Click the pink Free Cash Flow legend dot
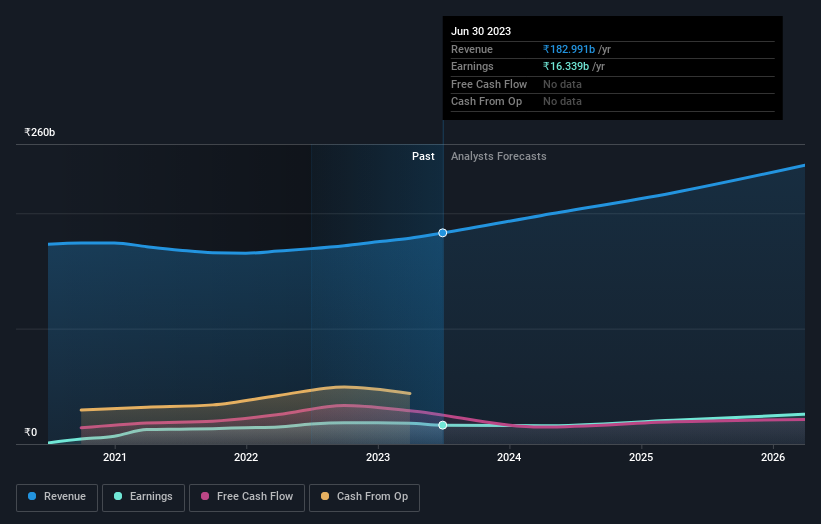The image size is (821, 524). (205, 496)
